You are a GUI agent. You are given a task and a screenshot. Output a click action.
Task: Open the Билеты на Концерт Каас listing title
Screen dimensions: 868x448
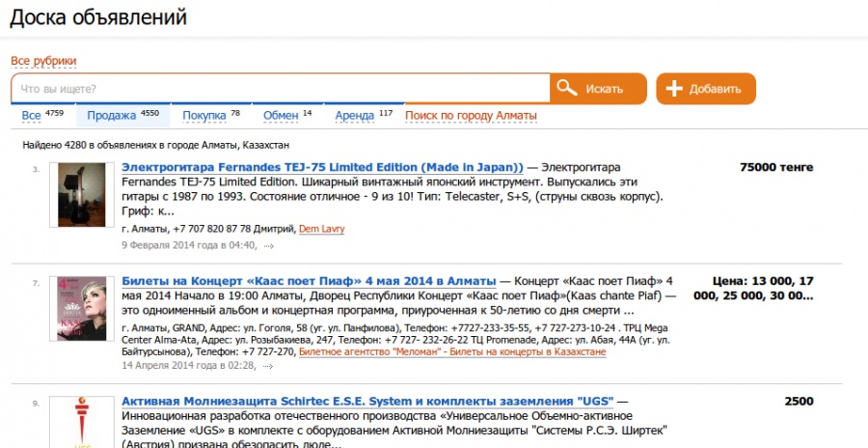tap(309, 281)
